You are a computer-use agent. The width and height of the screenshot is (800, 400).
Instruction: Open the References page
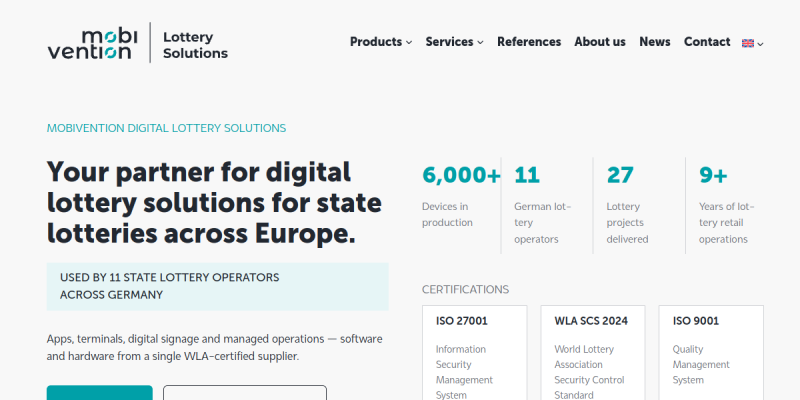click(529, 42)
